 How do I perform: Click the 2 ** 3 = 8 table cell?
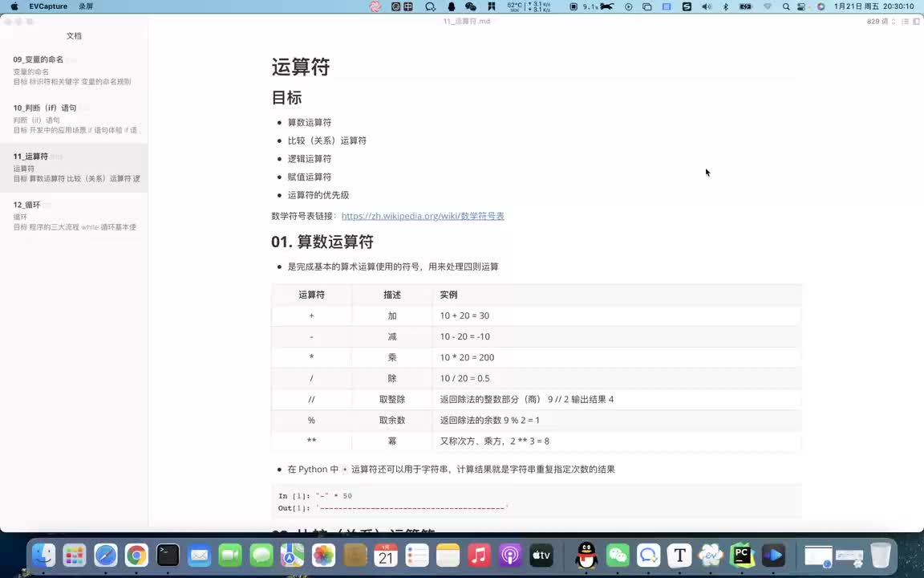tap(616, 442)
